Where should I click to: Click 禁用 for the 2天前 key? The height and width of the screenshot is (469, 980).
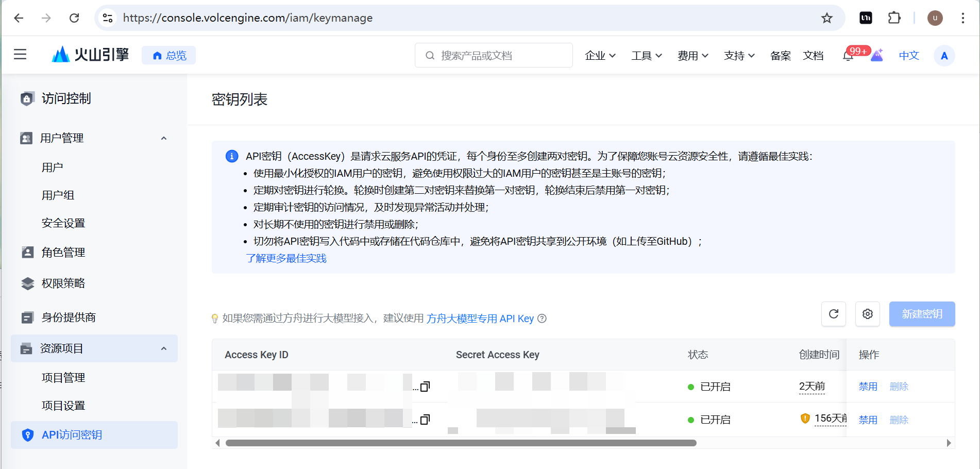868,387
